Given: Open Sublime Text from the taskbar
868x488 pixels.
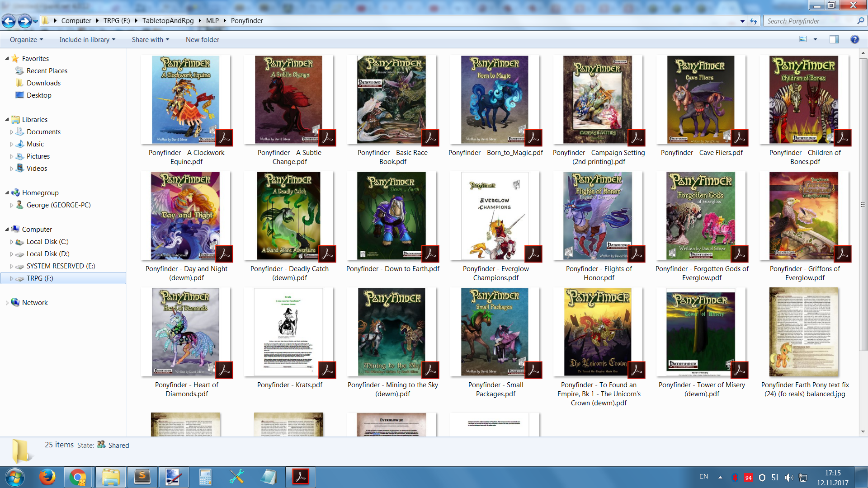Looking at the screenshot, I should pyautogui.click(x=142, y=477).
